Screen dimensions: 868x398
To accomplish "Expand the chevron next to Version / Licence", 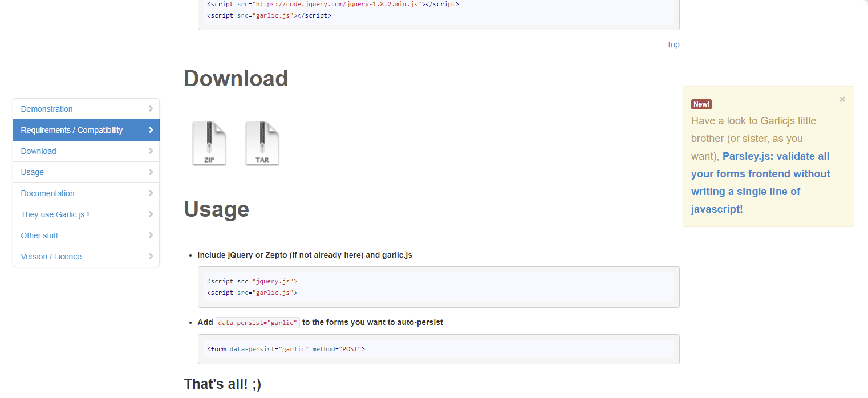I will pos(151,257).
